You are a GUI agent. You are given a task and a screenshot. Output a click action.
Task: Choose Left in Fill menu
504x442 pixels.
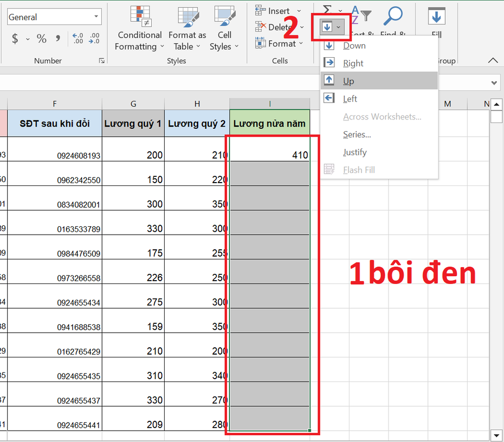click(379, 99)
